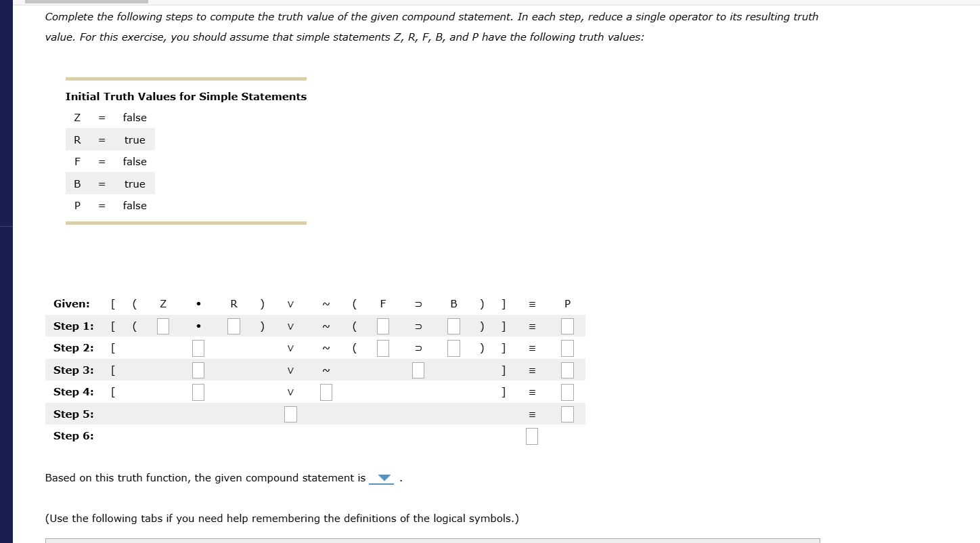Select Step 4 box after the tilde
The width and height of the screenshot is (980, 543).
(326, 391)
